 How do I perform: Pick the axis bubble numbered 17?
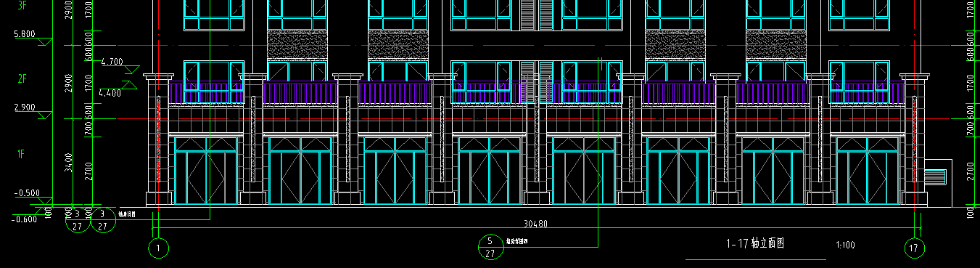pos(915,248)
